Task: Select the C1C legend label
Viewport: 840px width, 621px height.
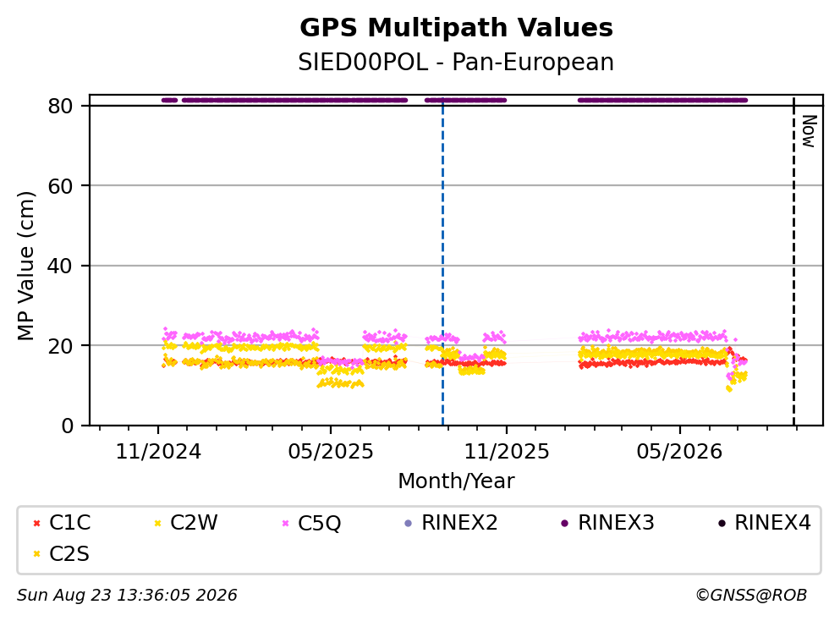Action: click(69, 523)
